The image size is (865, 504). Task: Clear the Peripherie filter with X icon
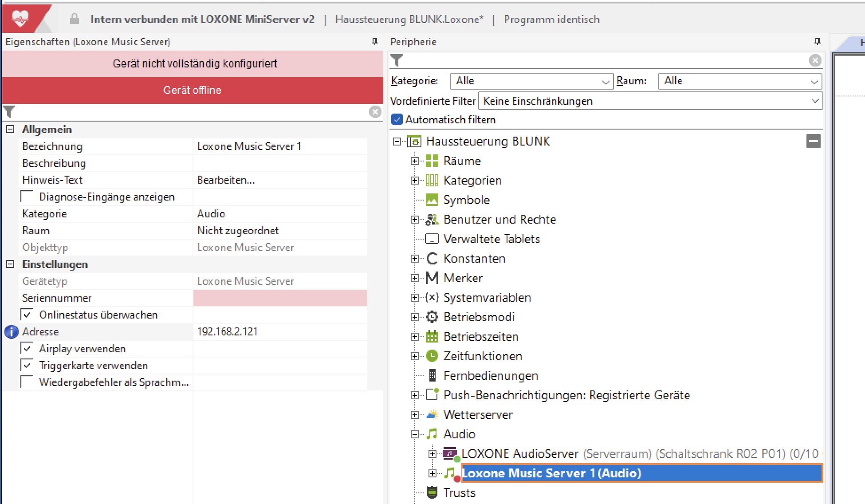click(x=815, y=60)
